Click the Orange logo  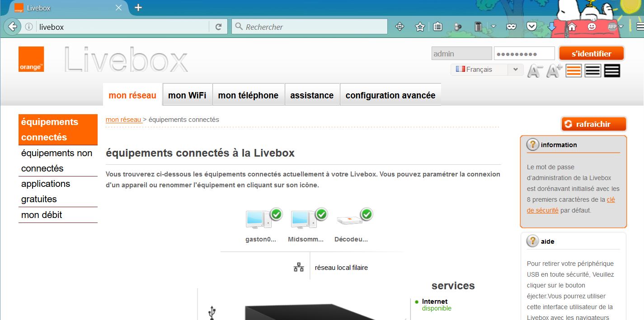tap(31, 59)
